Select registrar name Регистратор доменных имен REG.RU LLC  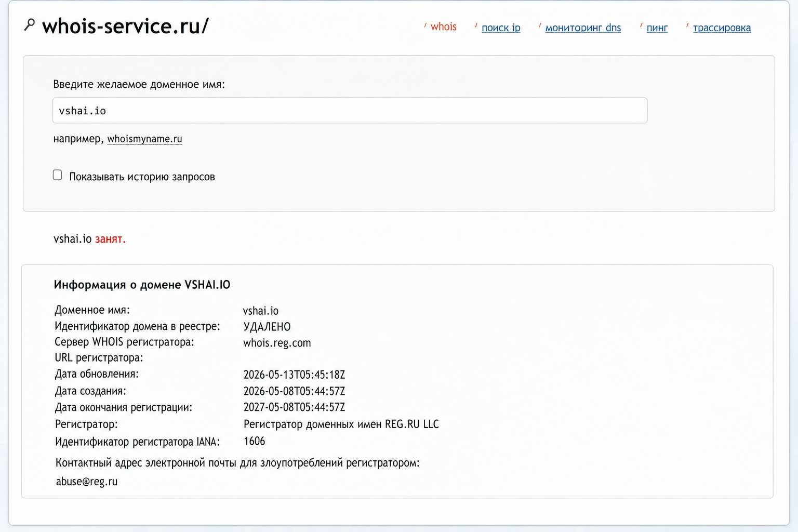(341, 424)
